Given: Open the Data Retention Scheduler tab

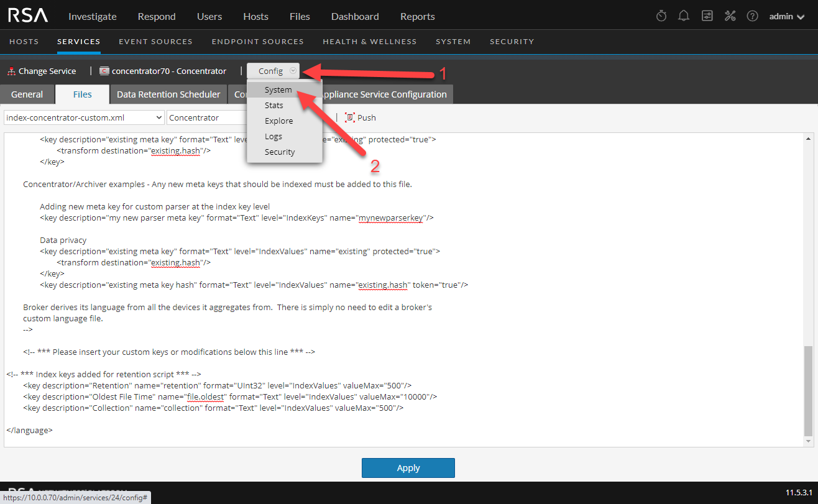Looking at the screenshot, I should 168,94.
